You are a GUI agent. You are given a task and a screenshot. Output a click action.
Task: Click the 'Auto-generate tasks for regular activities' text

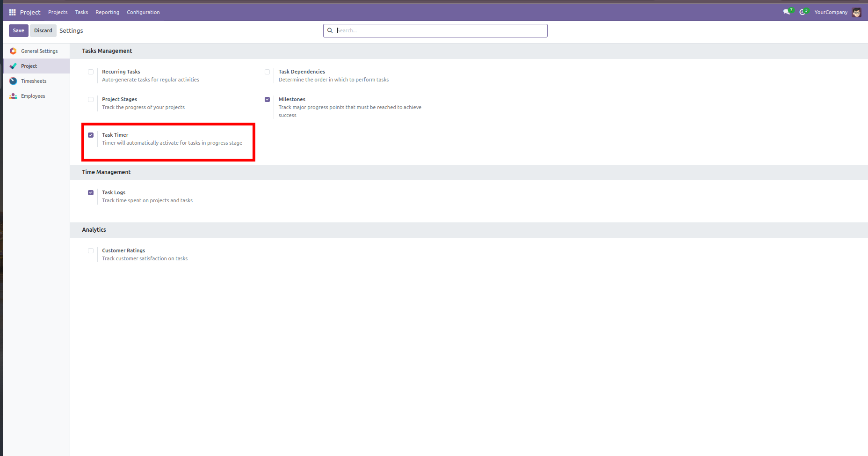click(x=151, y=80)
